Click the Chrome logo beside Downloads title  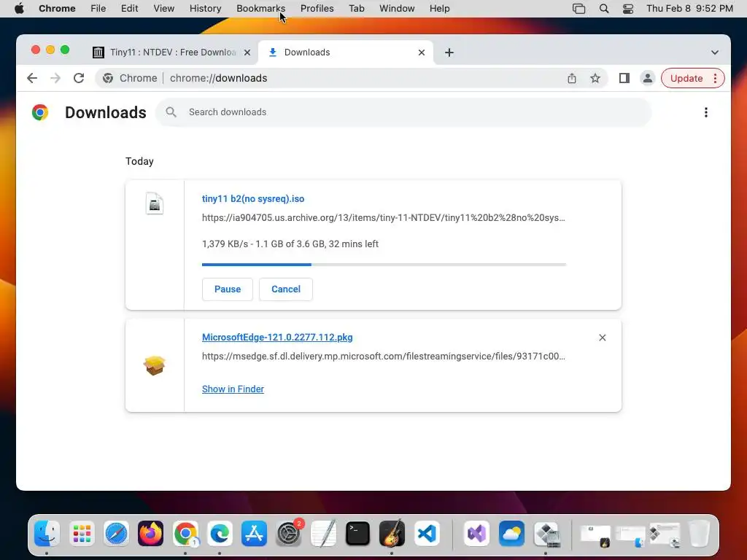click(x=40, y=112)
